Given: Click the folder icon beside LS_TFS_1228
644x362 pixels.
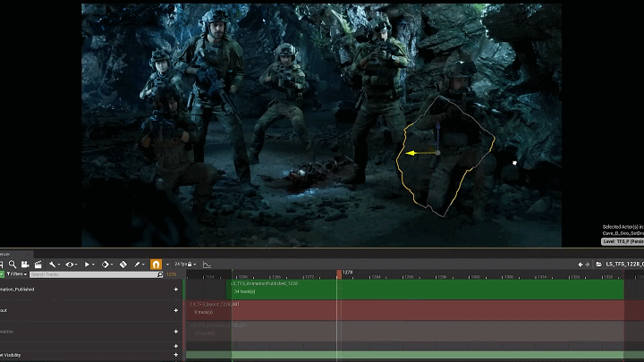Looking at the screenshot, I should pos(598,265).
